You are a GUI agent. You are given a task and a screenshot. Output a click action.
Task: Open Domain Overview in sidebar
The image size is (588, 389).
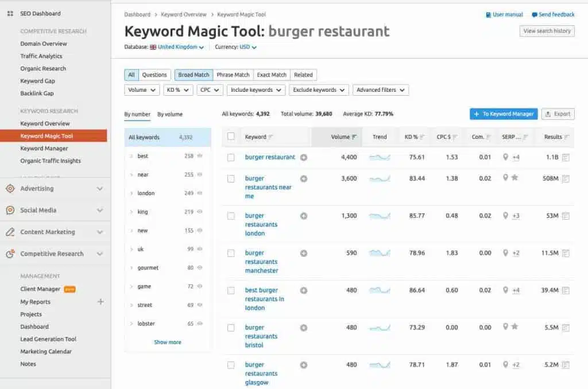click(44, 44)
